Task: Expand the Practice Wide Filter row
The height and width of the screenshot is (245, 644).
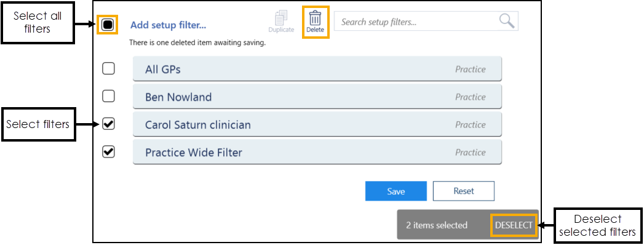Action: pyautogui.click(x=317, y=153)
